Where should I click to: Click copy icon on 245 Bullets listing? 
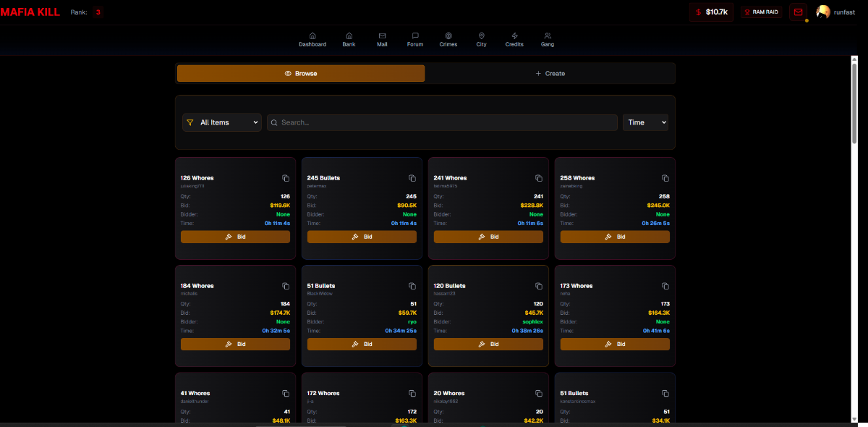pos(412,178)
